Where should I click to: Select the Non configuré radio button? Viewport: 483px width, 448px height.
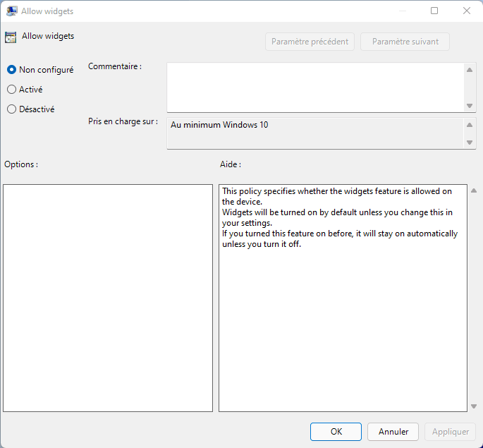coord(12,70)
